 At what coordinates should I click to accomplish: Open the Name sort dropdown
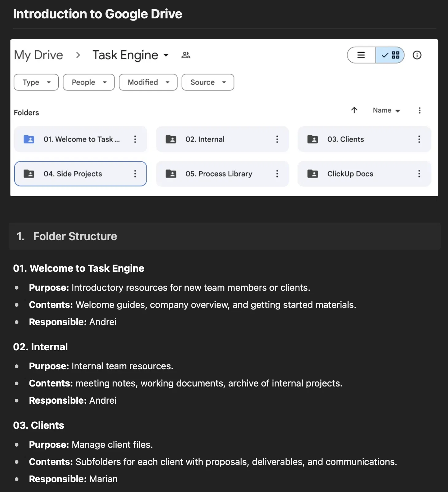[x=386, y=110]
